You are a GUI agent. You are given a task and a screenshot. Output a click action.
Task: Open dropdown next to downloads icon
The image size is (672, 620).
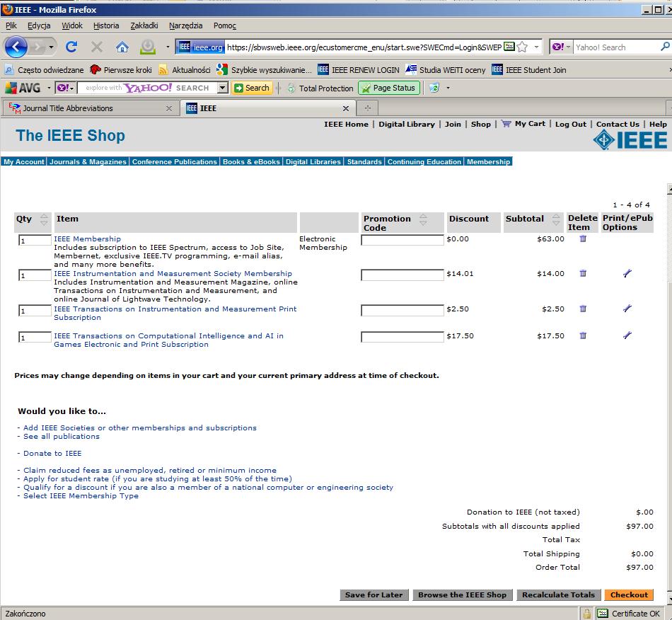pos(168,47)
